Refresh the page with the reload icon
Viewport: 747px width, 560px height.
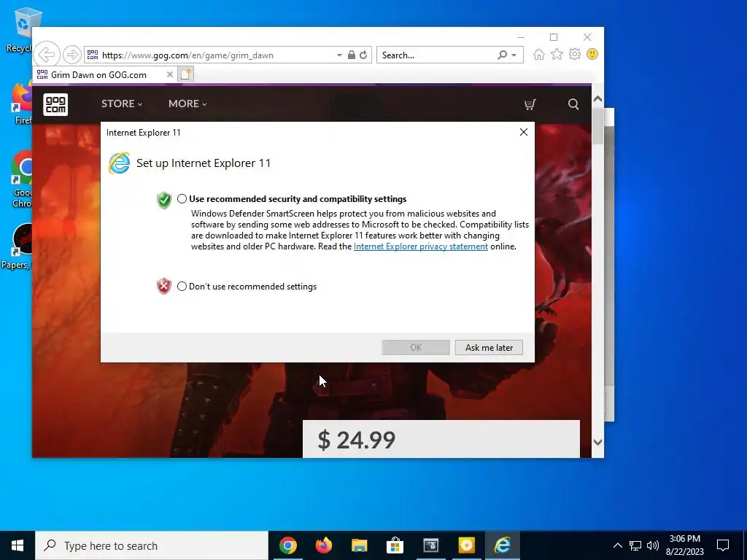363,55
